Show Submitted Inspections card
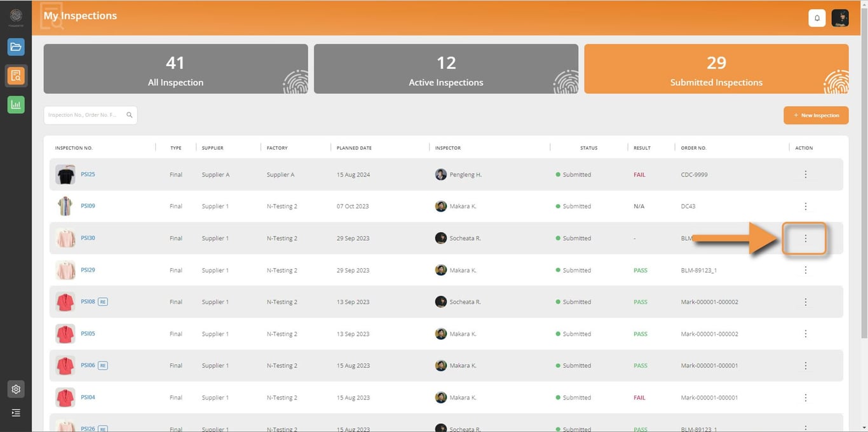 (716, 69)
